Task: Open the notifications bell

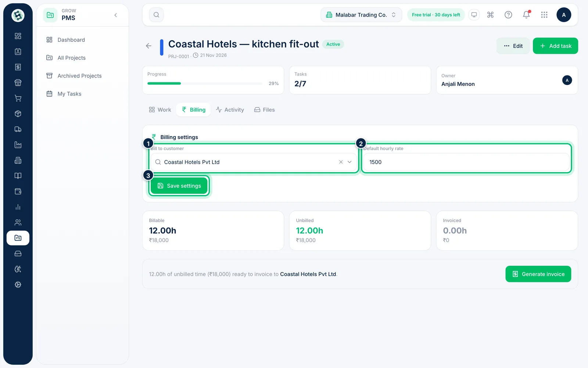Action: [526, 15]
